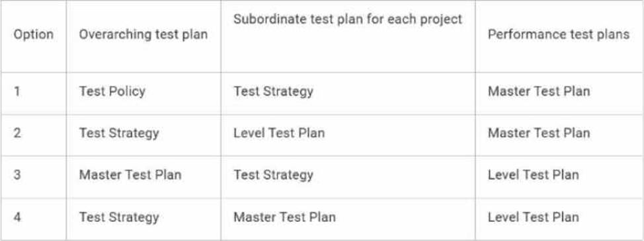This screenshot has height=241, width=644.
Task: Click Test Strategy in row 4 overarching column
Action: pos(119,217)
